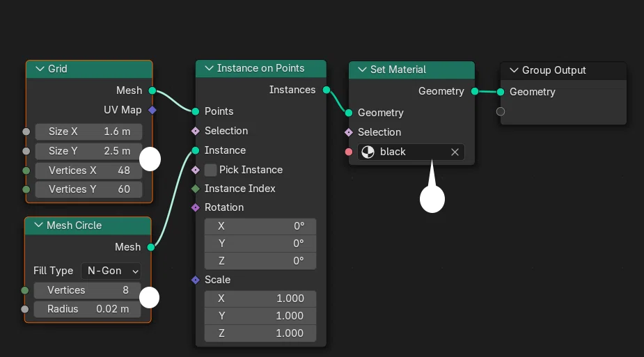Image resolution: width=644 pixels, height=357 pixels.
Task: Click the Rotation X 0° field
Action: (x=260, y=226)
